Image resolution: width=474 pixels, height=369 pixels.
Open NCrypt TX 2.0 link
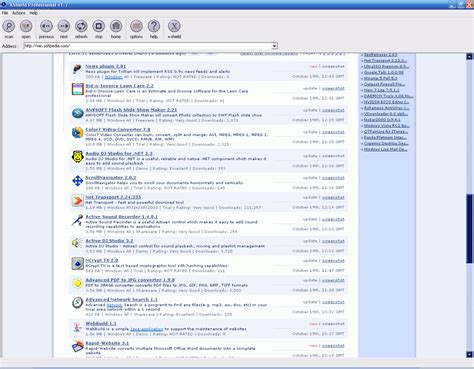pos(102,260)
